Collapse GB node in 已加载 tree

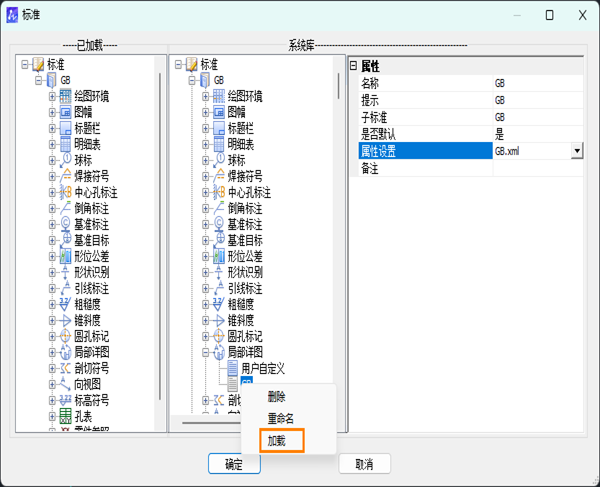point(39,80)
